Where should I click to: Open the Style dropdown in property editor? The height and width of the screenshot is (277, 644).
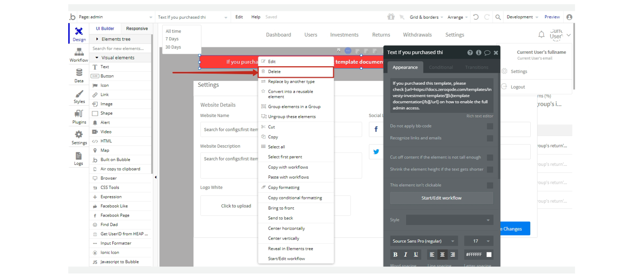coord(449,220)
